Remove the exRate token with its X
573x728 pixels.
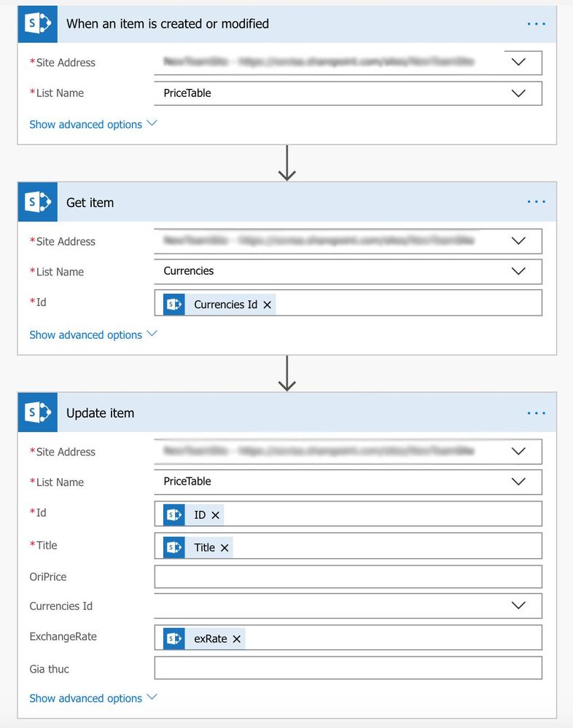236,638
